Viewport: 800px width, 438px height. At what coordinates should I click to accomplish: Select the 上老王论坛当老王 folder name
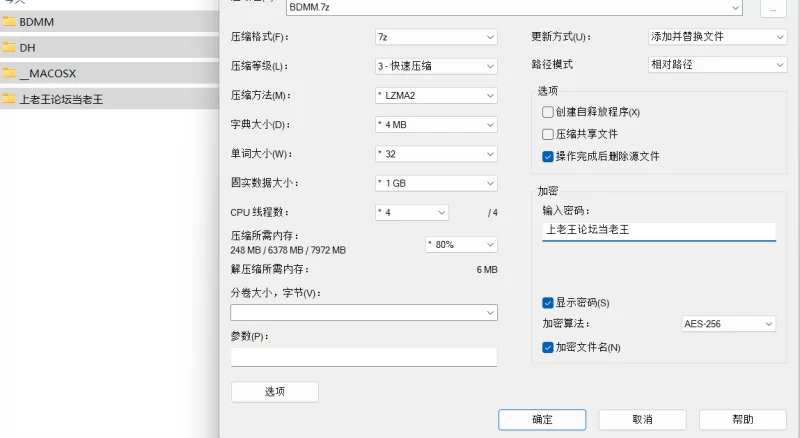click(61, 100)
